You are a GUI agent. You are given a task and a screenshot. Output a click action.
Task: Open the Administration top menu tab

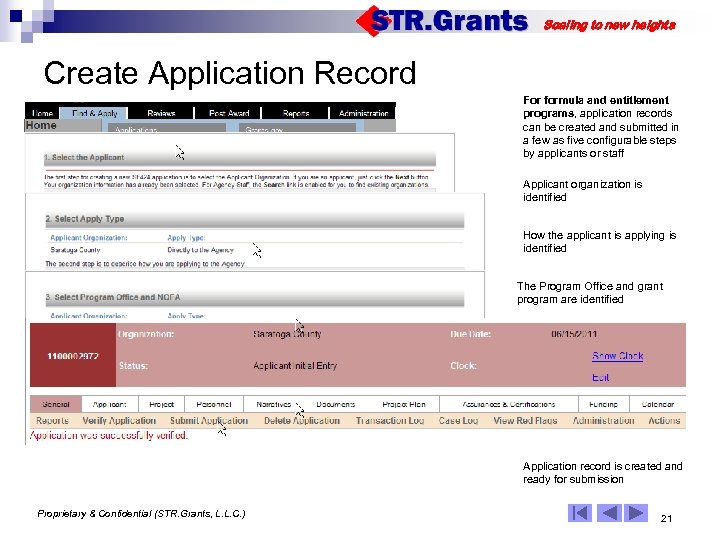pyautogui.click(x=363, y=113)
